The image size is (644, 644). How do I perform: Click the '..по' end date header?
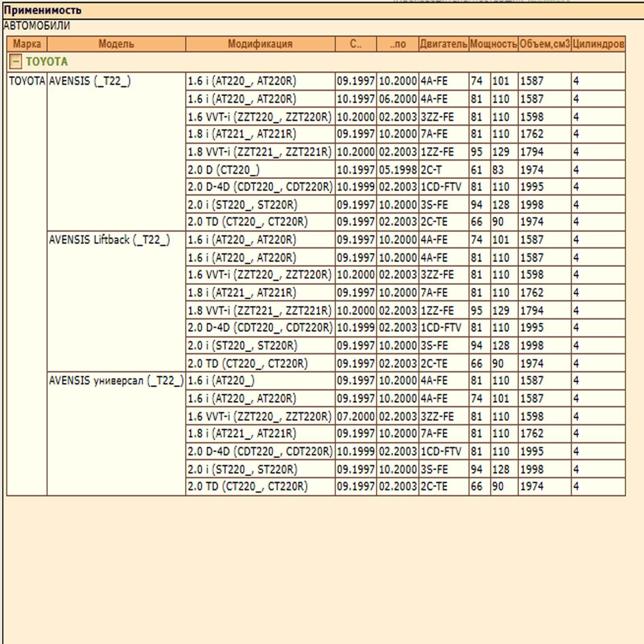tap(397, 44)
